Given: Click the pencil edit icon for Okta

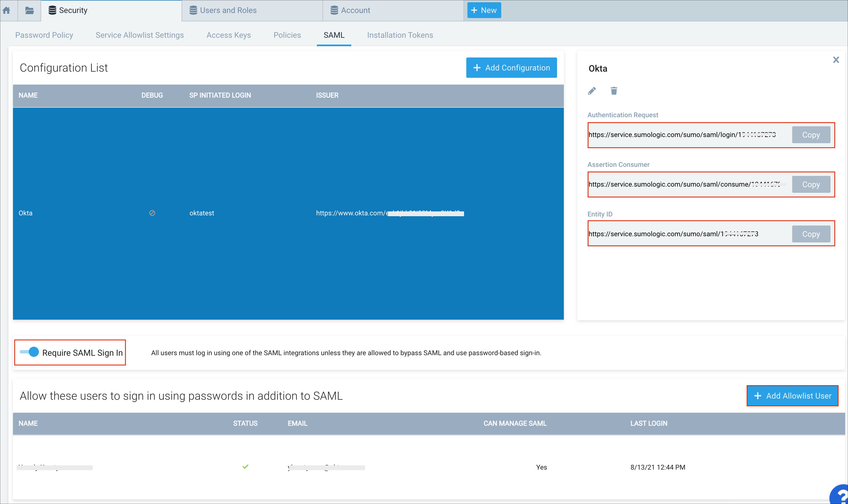Looking at the screenshot, I should 592,91.
